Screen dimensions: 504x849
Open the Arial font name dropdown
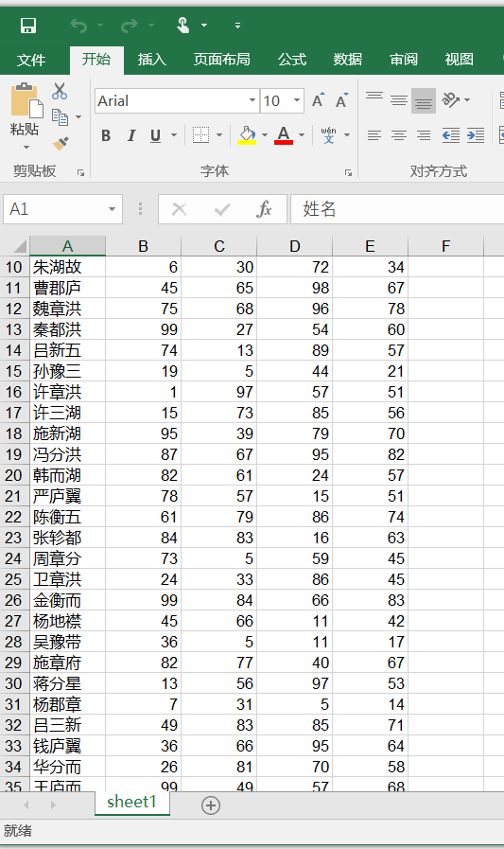[x=252, y=100]
